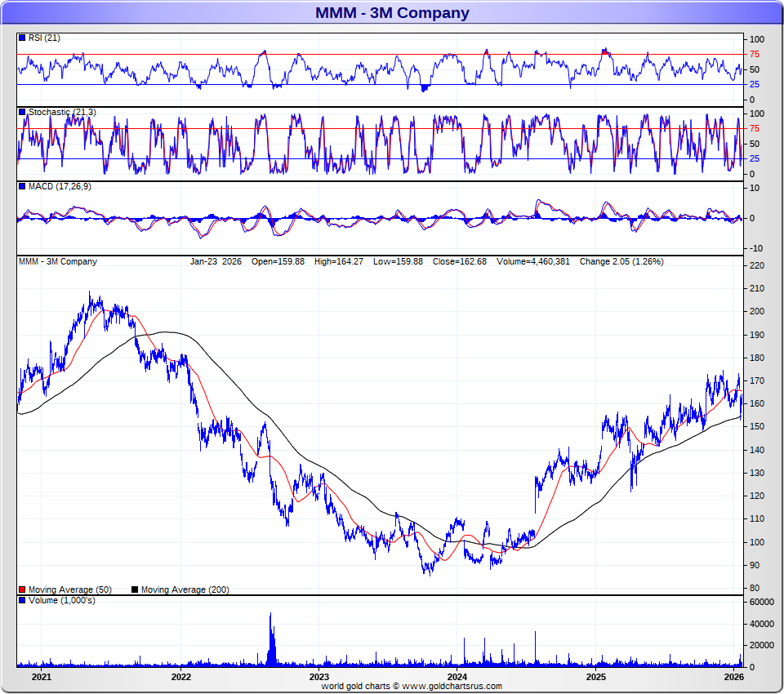
Task: Click the blue Volume (1,000's) legend square
Action: 22,601
